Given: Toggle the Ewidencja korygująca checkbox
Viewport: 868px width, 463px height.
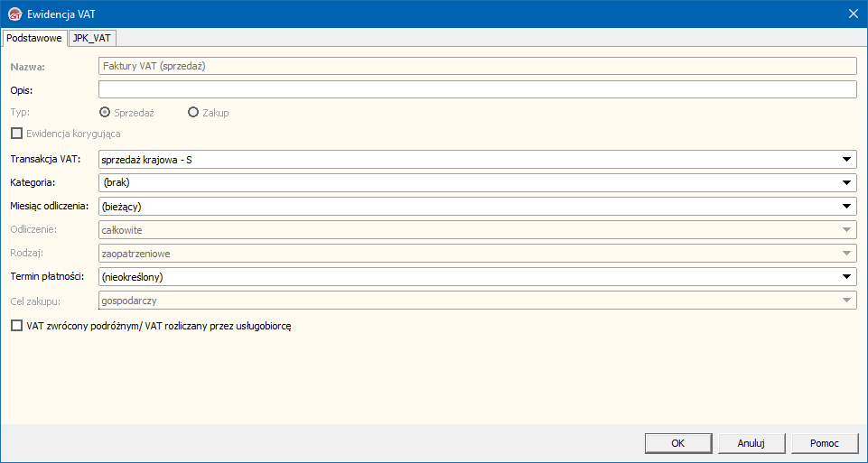Looking at the screenshot, I should [16, 134].
